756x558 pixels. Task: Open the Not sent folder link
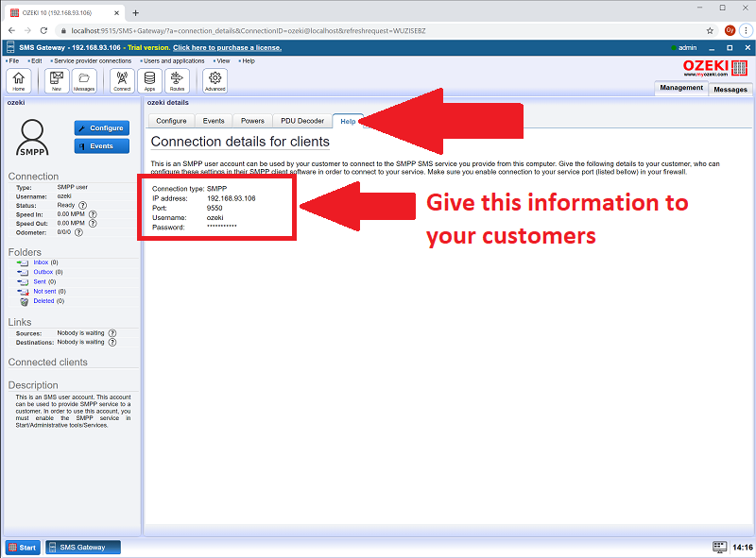point(44,292)
